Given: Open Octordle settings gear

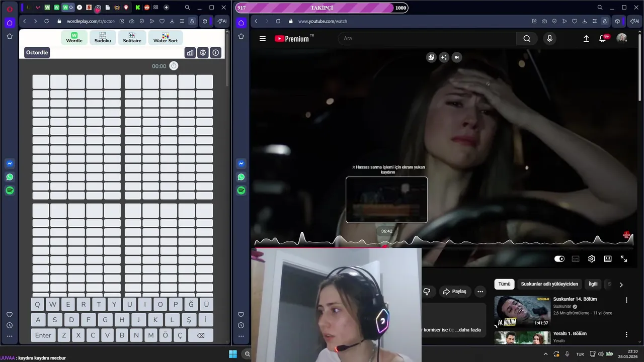Looking at the screenshot, I should pos(203,52).
